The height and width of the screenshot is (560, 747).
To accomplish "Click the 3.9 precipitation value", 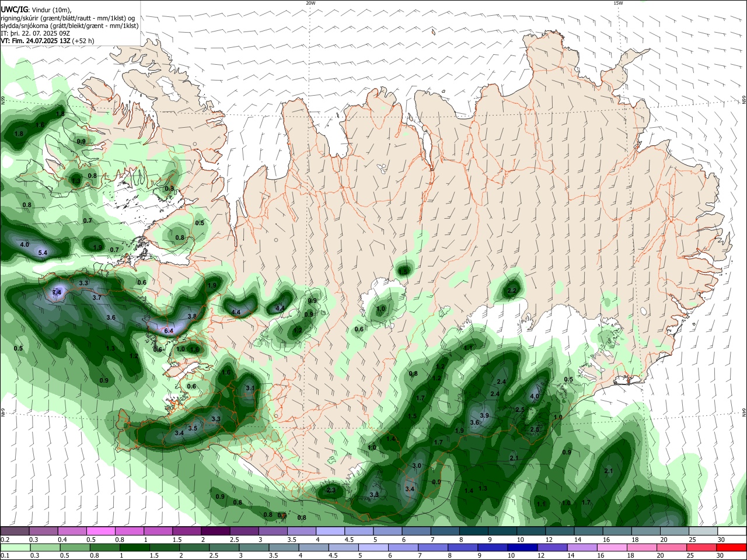I will [484, 415].
